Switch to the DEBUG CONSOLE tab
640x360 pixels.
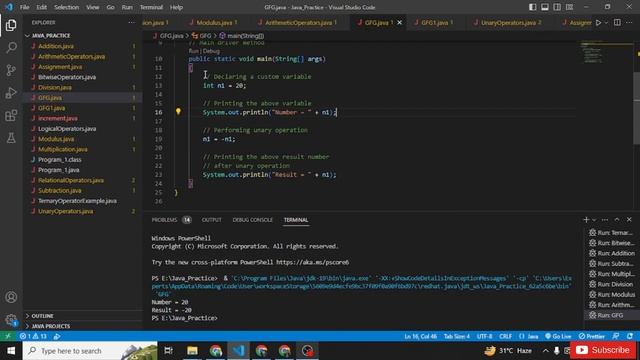pos(252,220)
